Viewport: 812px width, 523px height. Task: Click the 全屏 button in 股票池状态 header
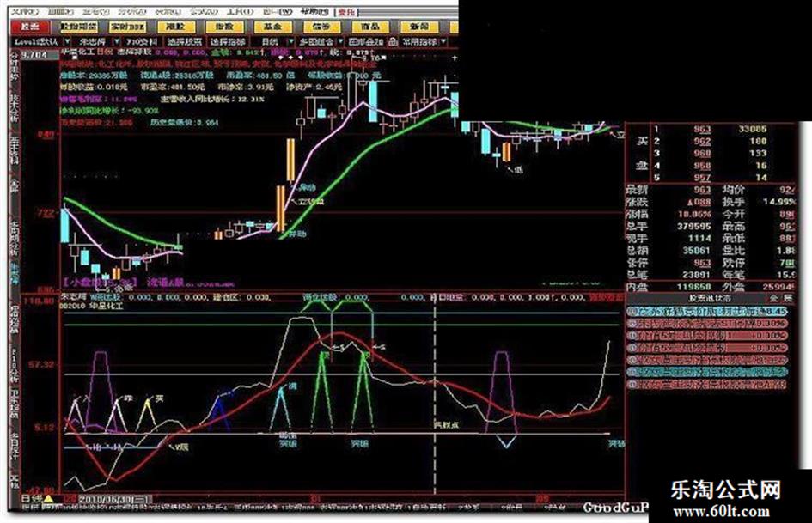click(x=780, y=298)
